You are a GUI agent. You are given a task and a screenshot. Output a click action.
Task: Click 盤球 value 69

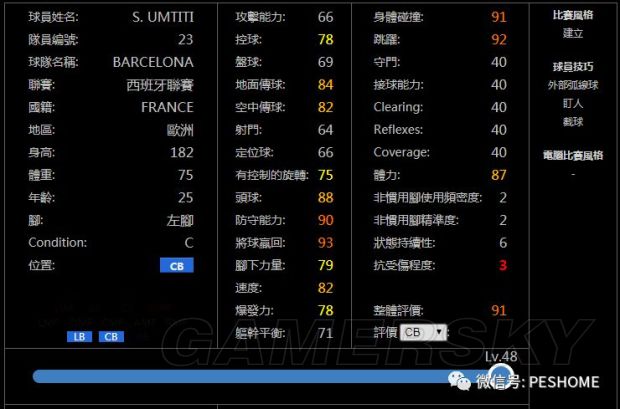click(325, 62)
